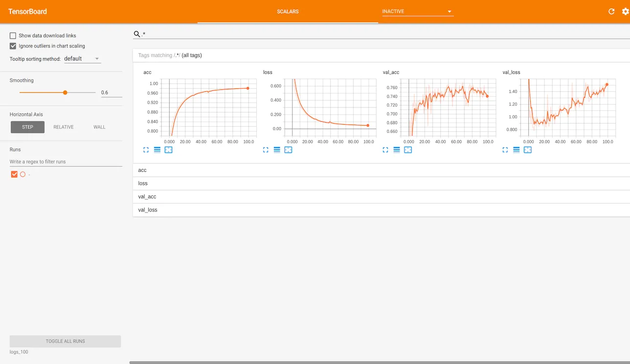The width and height of the screenshot is (630, 364).
Task: Switch to the SCALARS tab
Action: click(x=288, y=11)
